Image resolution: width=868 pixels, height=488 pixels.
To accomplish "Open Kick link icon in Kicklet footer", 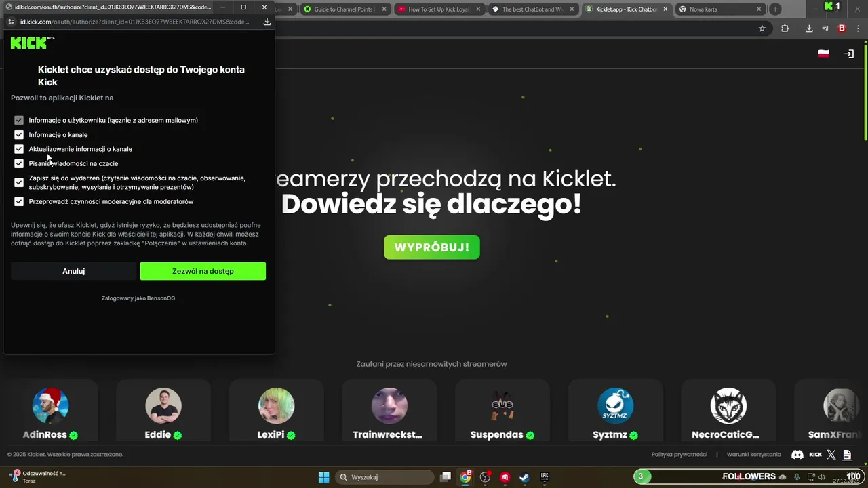I will [816, 455].
